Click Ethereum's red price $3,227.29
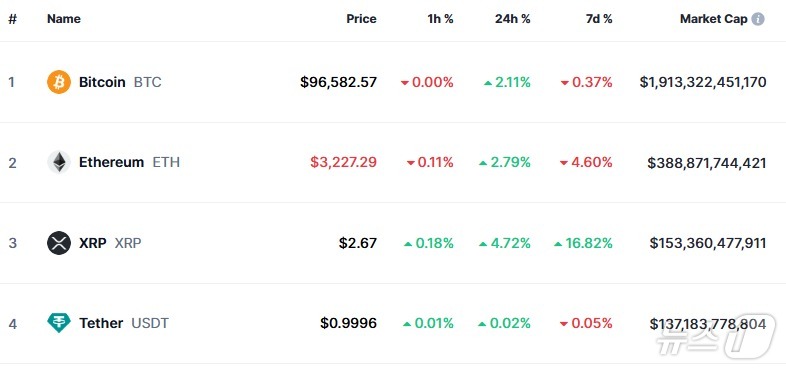Image resolution: width=786 pixels, height=371 pixels. click(x=343, y=162)
